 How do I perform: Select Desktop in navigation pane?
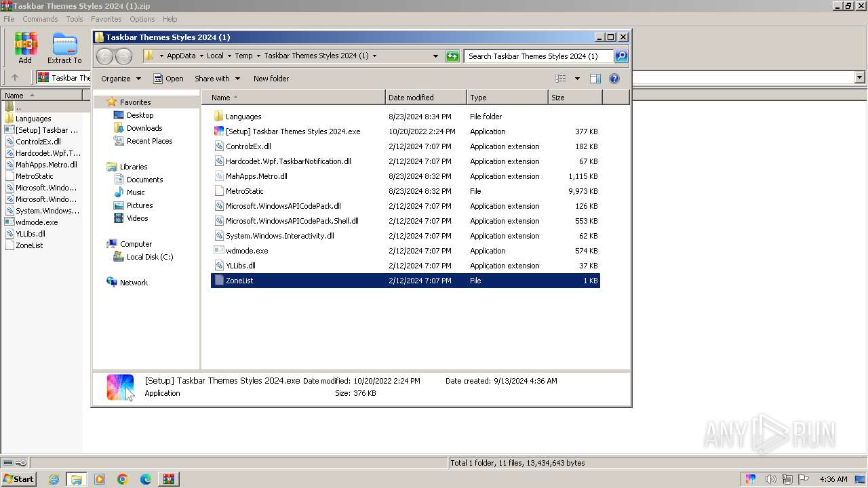point(140,115)
